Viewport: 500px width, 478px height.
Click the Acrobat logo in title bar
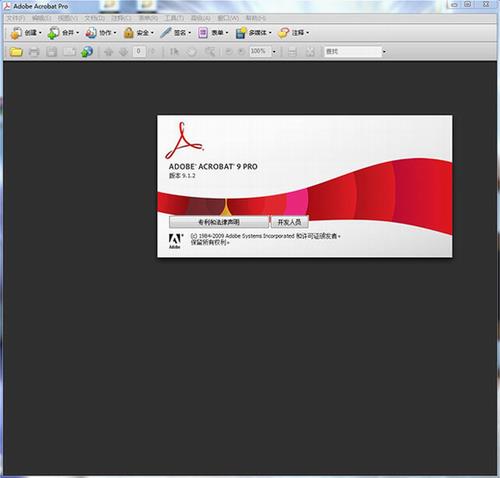(7, 6)
